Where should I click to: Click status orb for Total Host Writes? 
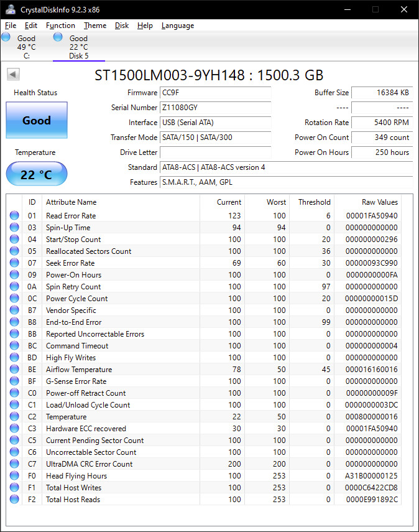pyautogui.click(x=14, y=487)
